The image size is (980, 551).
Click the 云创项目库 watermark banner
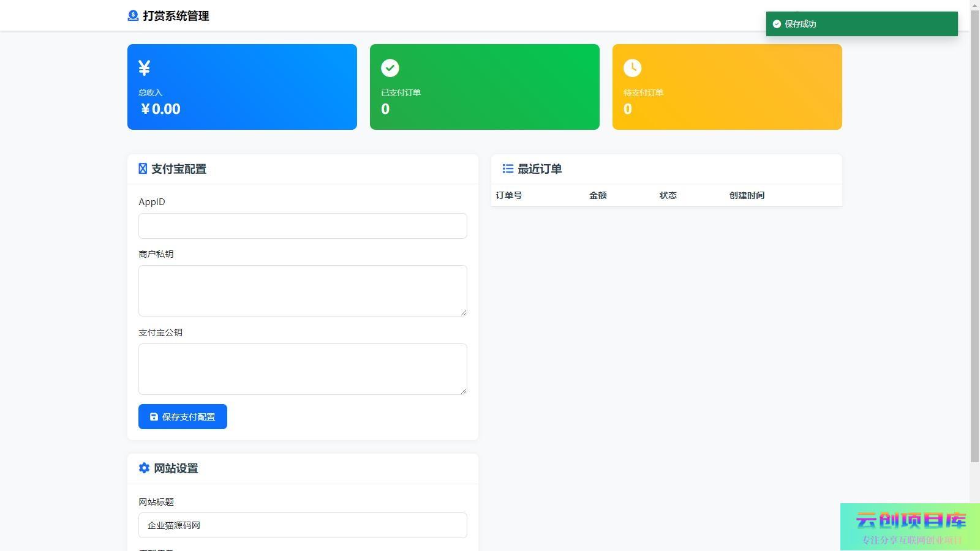[x=910, y=527]
